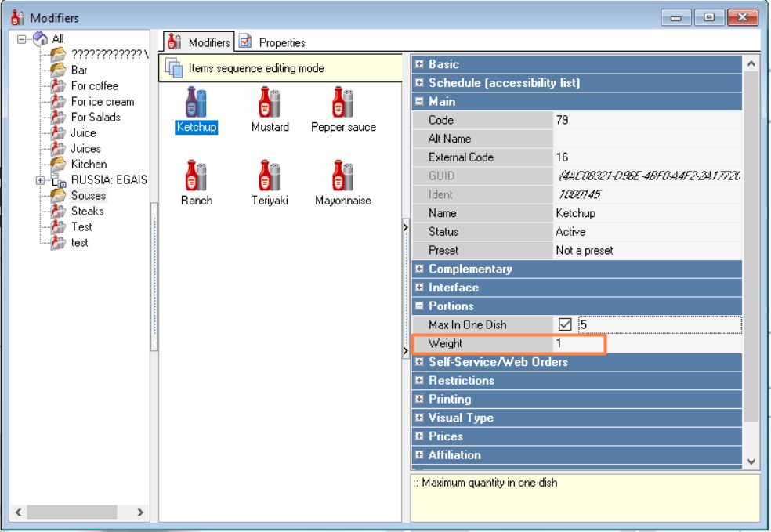This screenshot has width=771, height=532.
Task: Expand the Printing property section
Action: (419, 399)
